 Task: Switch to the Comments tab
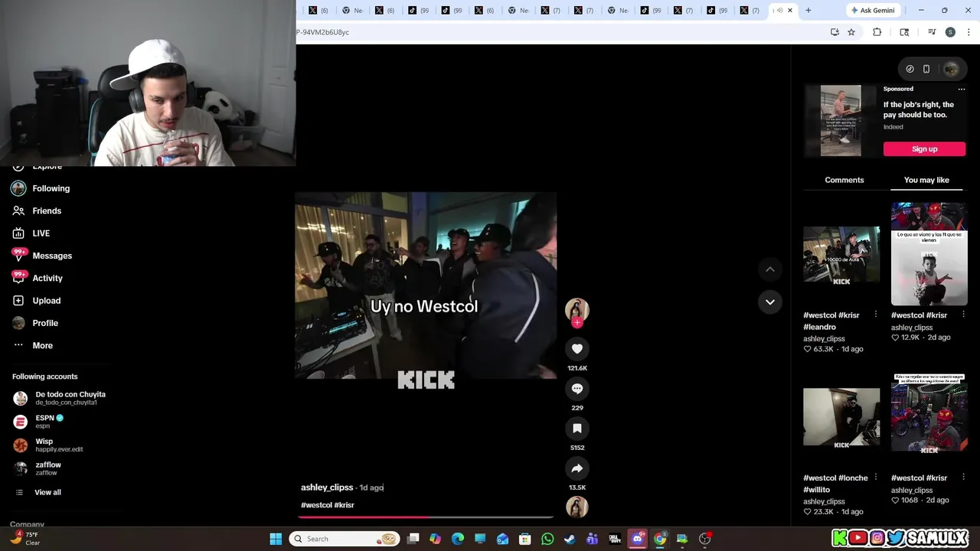pyautogui.click(x=844, y=180)
